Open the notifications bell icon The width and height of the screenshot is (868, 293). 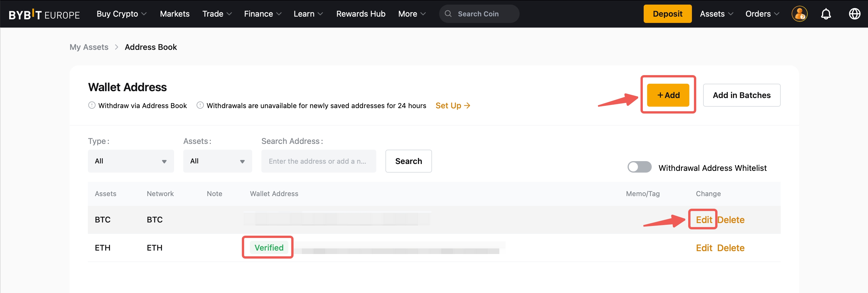[x=825, y=14]
